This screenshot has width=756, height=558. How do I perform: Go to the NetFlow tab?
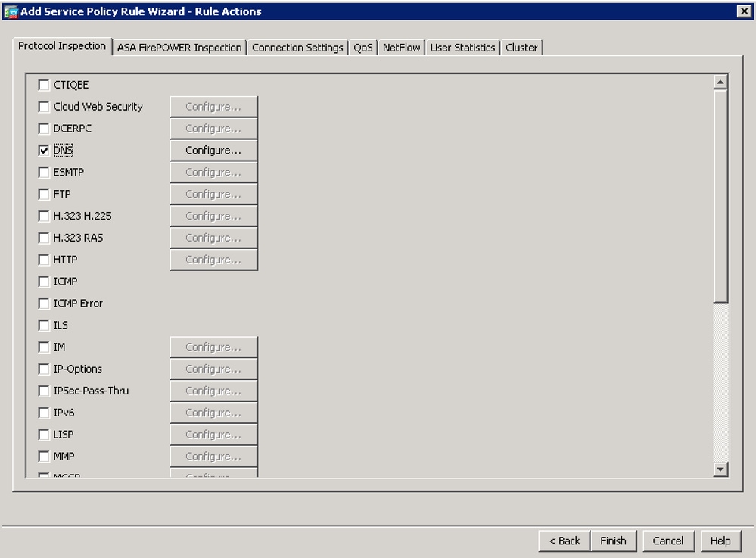pyautogui.click(x=401, y=48)
